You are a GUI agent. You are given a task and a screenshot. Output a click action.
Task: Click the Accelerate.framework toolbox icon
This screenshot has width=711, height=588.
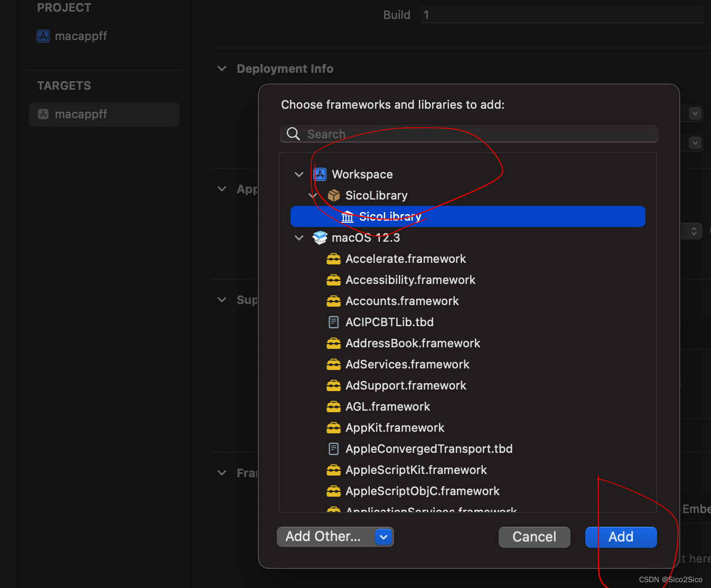click(x=333, y=259)
